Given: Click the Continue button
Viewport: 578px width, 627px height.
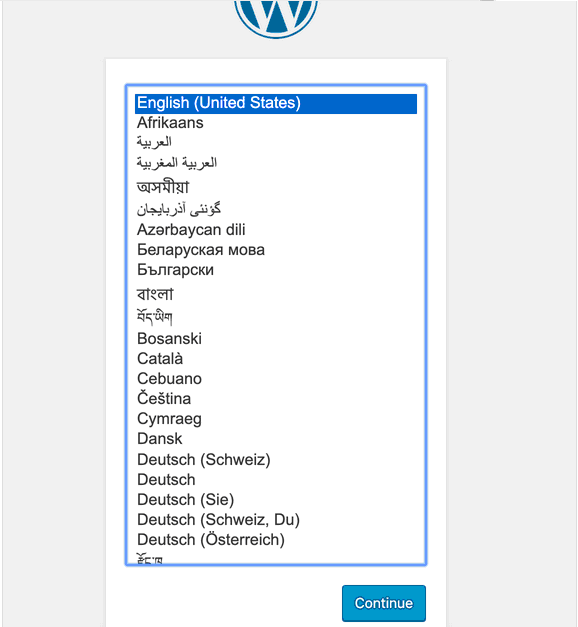Looking at the screenshot, I should click(x=384, y=603).
